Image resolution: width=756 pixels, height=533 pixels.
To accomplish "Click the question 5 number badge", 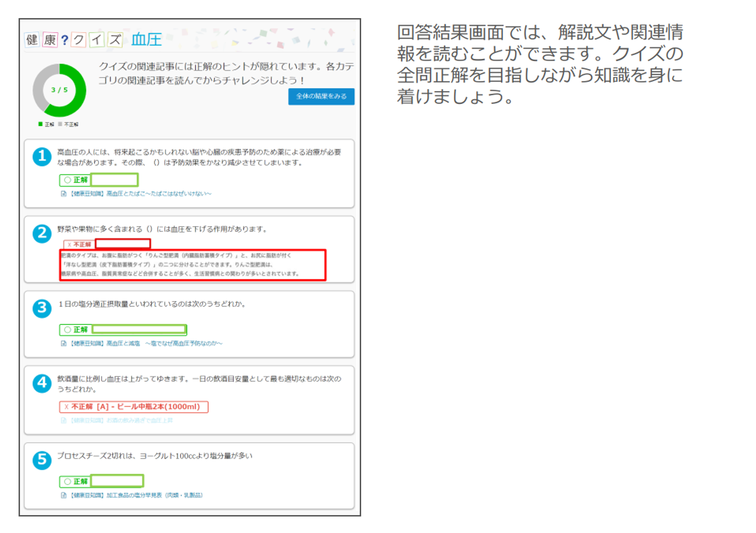I will pyautogui.click(x=42, y=460).
